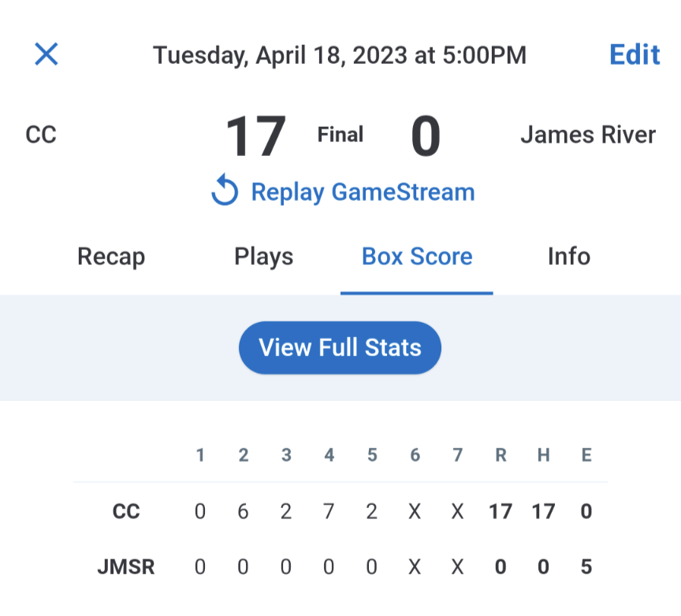Click the game date and time text
Viewport: 681px width, 616px height.
point(340,55)
